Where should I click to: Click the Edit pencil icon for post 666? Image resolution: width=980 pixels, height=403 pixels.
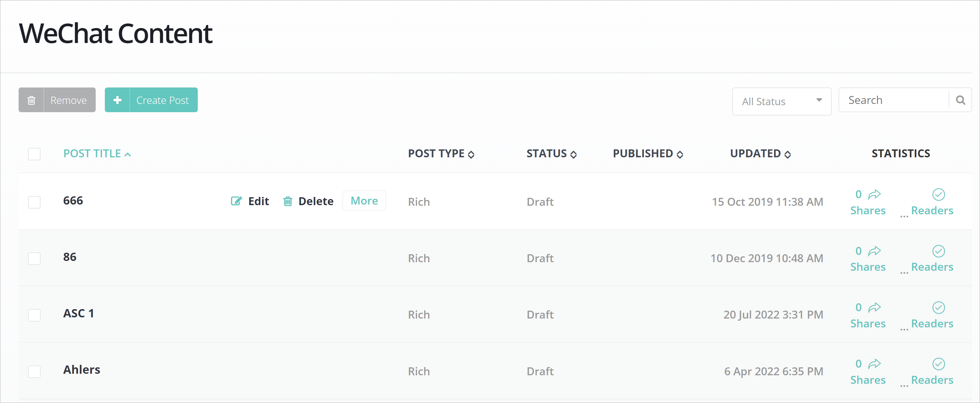(236, 201)
